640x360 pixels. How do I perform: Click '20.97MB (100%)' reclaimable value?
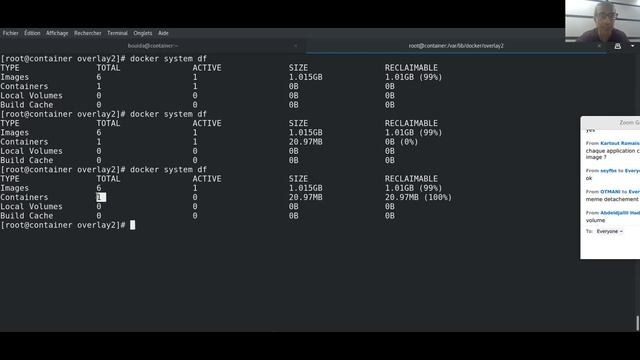[x=418, y=197]
